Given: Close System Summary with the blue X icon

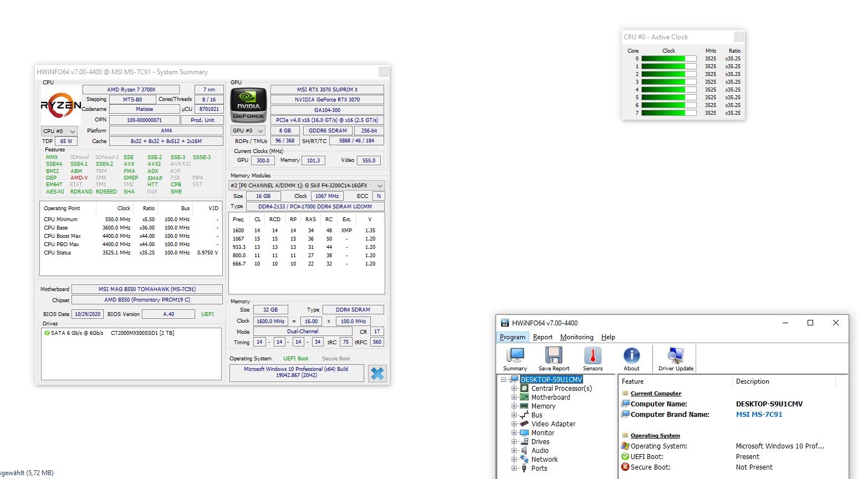Looking at the screenshot, I should pyautogui.click(x=377, y=373).
